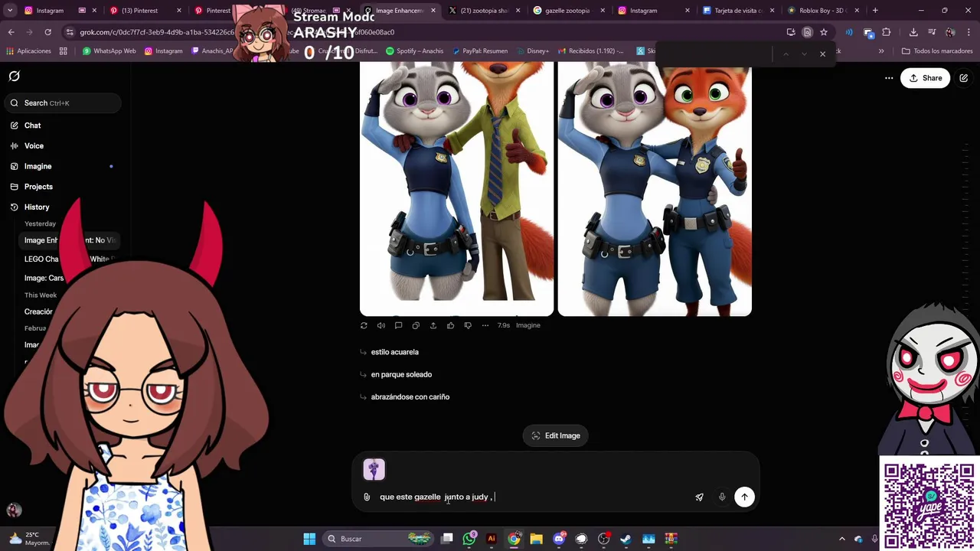Open the WhatsApp Web bookmark
This screenshot has width=980, height=551.
pos(109,51)
